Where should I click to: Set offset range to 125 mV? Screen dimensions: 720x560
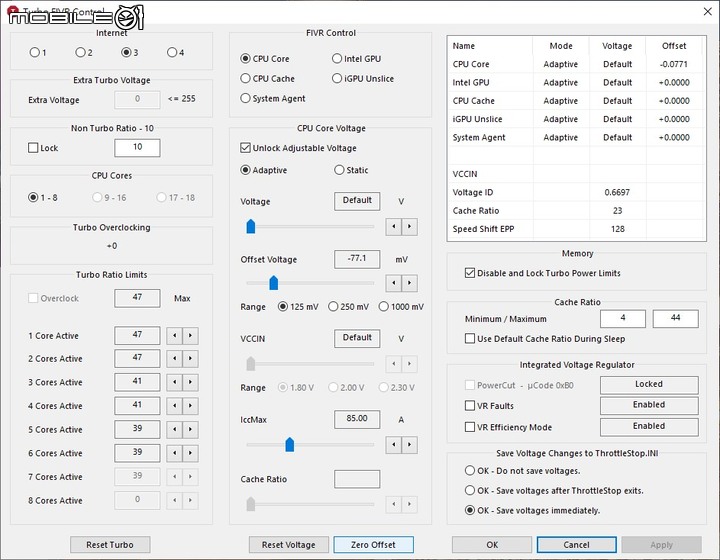[x=283, y=306]
